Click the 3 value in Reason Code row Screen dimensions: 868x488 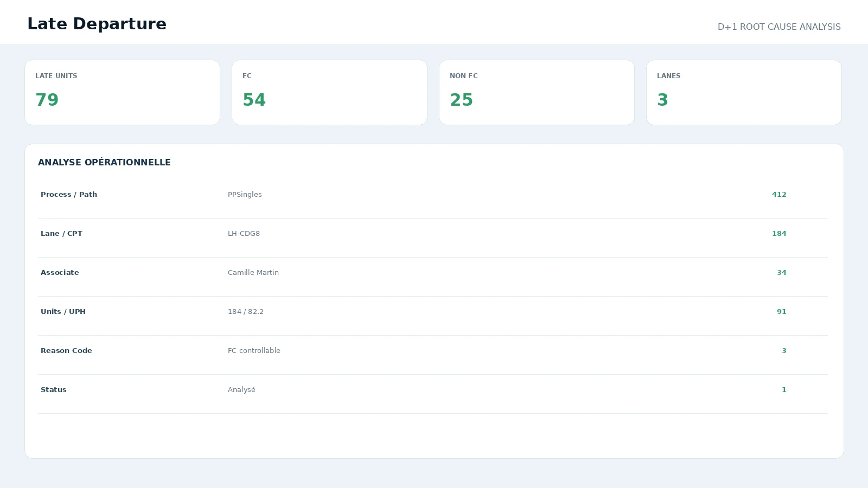pyautogui.click(x=784, y=351)
